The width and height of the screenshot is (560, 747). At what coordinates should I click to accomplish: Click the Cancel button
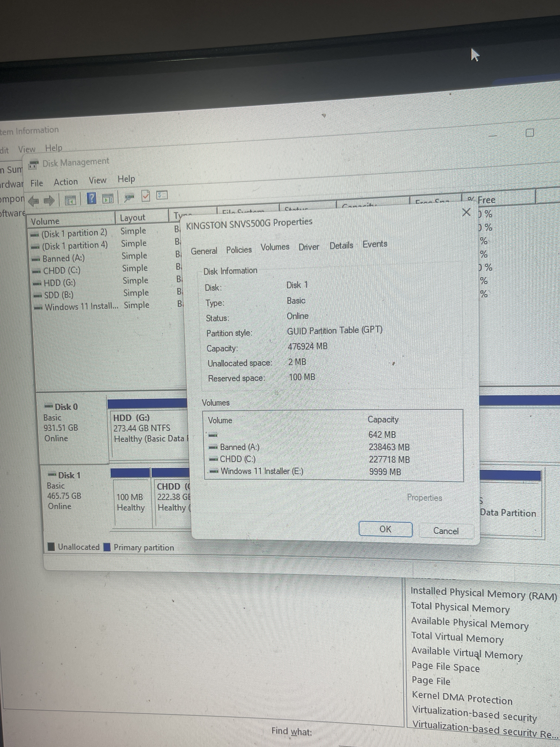(x=446, y=531)
